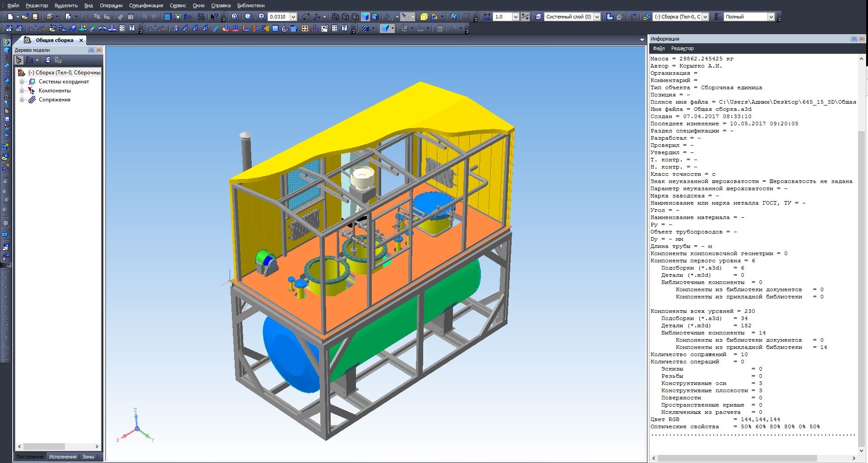
Task: Click the Rotate view icon
Action: point(306,17)
